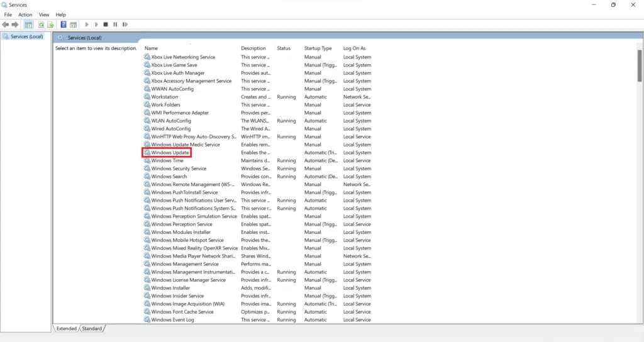This screenshot has width=644, height=342.
Task: Switch to the Extended tab
Action: click(67, 329)
